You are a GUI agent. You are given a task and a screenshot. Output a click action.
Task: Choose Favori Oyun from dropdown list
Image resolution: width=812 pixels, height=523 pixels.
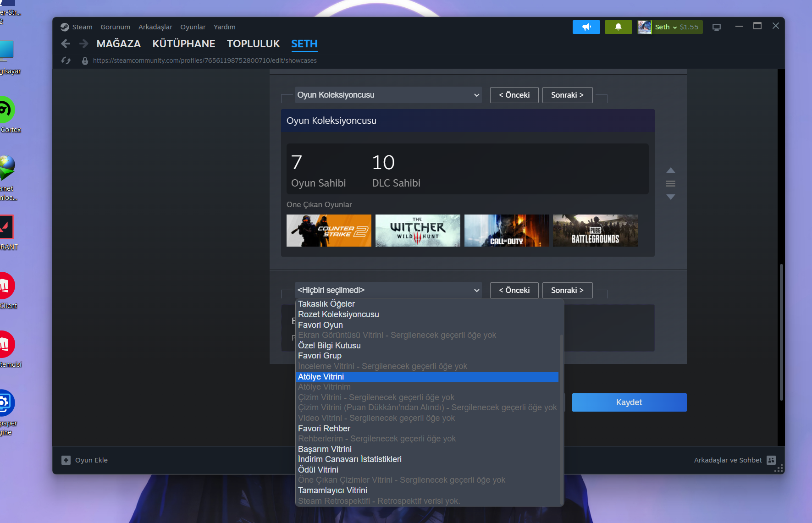coord(427,325)
